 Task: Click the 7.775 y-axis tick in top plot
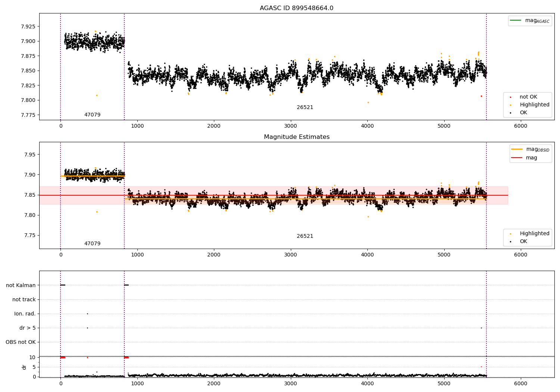pyautogui.click(x=28, y=115)
